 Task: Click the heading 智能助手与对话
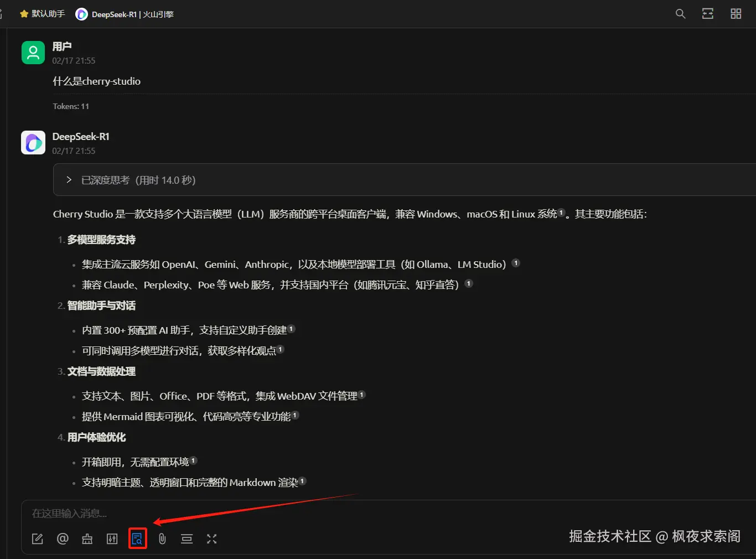[101, 306]
